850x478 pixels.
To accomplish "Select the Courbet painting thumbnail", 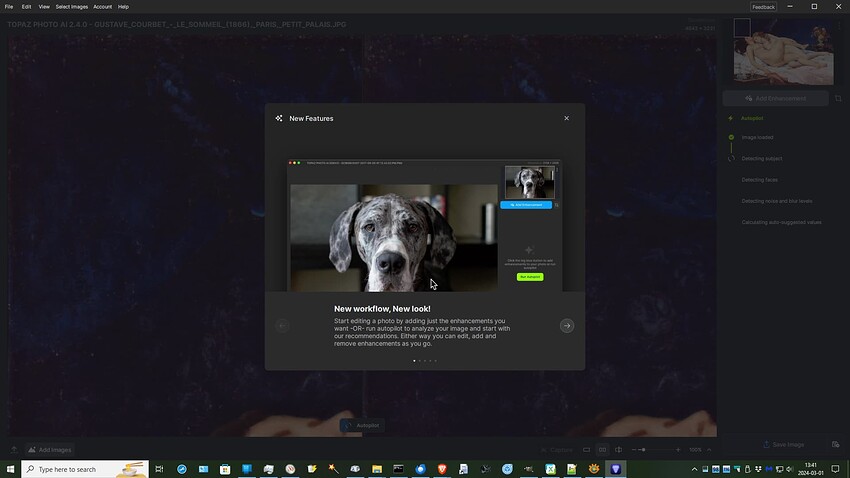I will (x=783, y=51).
